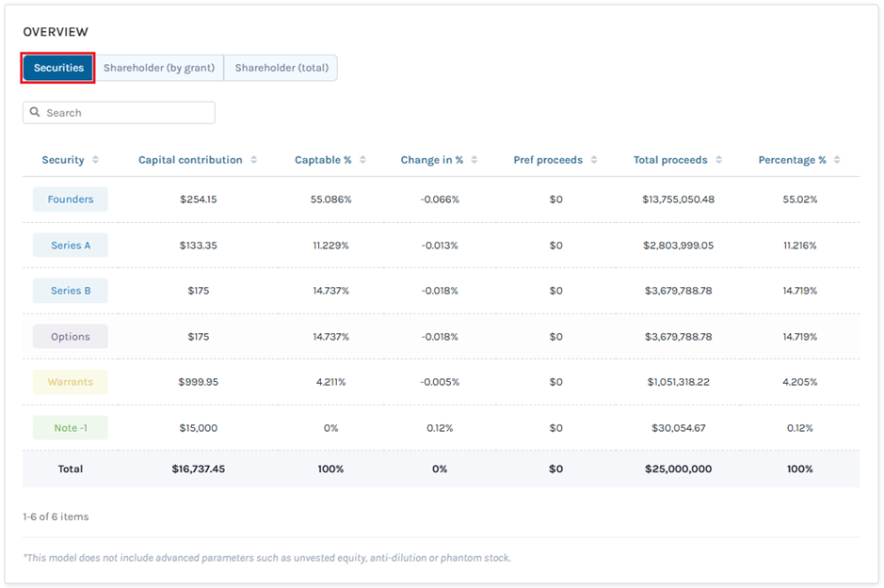
Task: Sort by Percentage % column arrows
Action: [x=837, y=160]
